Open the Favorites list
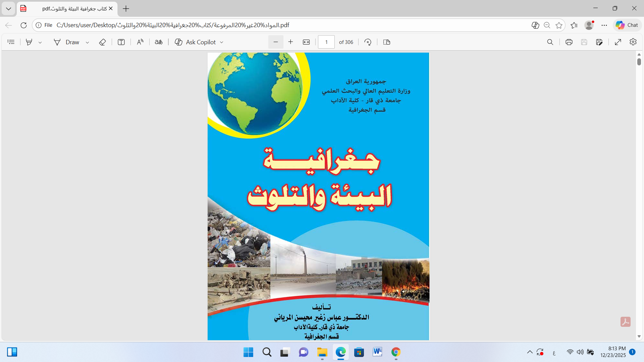 point(574,25)
